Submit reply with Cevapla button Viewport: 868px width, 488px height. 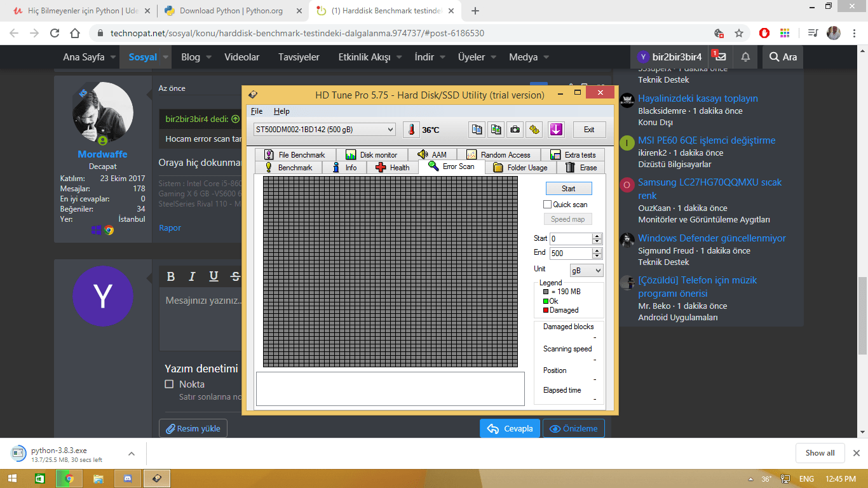pos(510,429)
